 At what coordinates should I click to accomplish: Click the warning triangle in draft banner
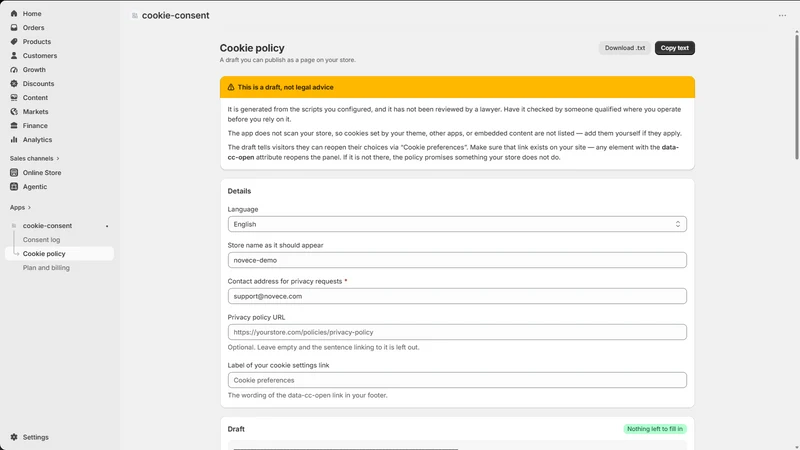231,87
